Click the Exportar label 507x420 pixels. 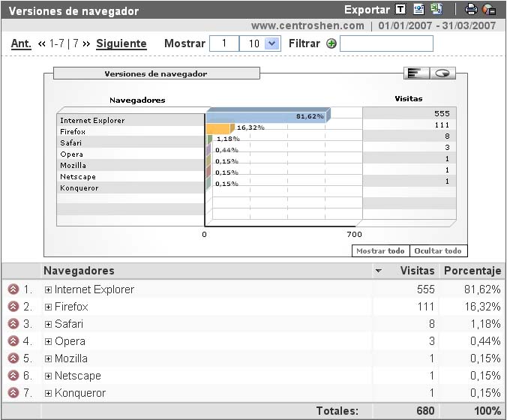367,10
